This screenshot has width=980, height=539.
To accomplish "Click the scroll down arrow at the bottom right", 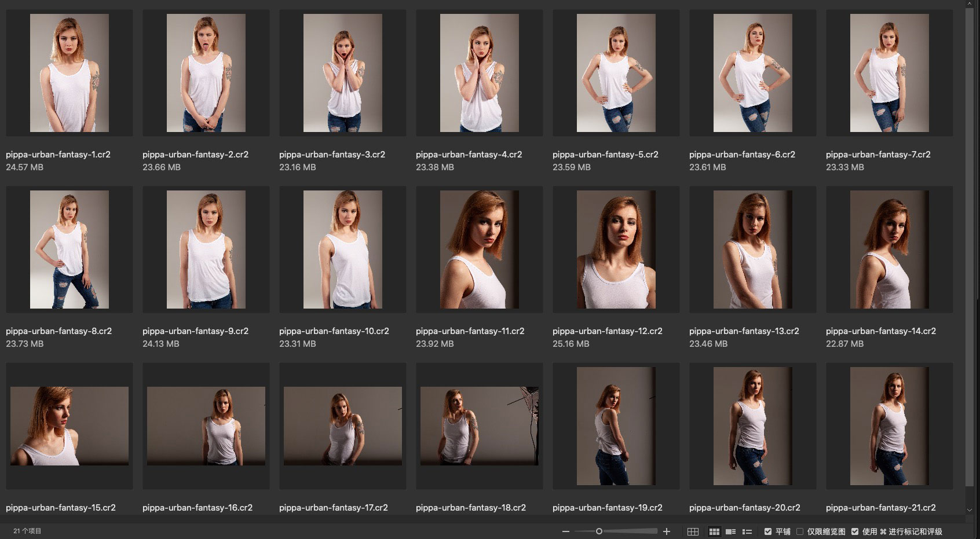I will coord(970,510).
